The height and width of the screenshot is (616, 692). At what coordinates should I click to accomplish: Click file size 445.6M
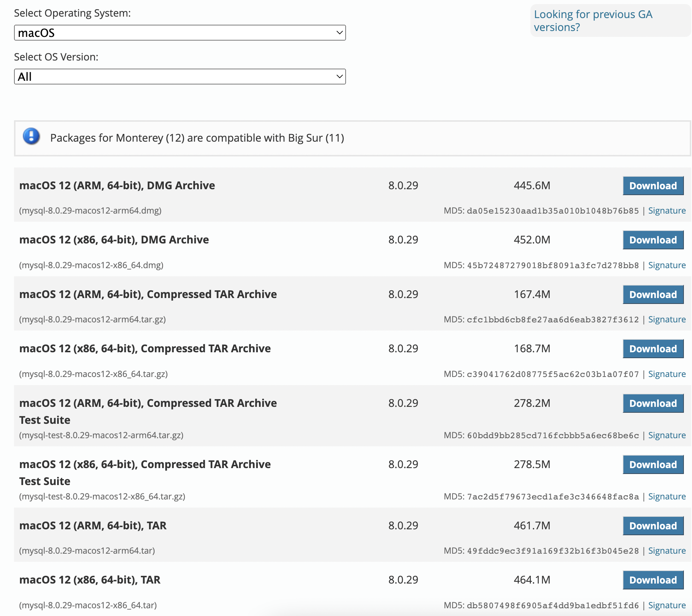click(x=532, y=185)
